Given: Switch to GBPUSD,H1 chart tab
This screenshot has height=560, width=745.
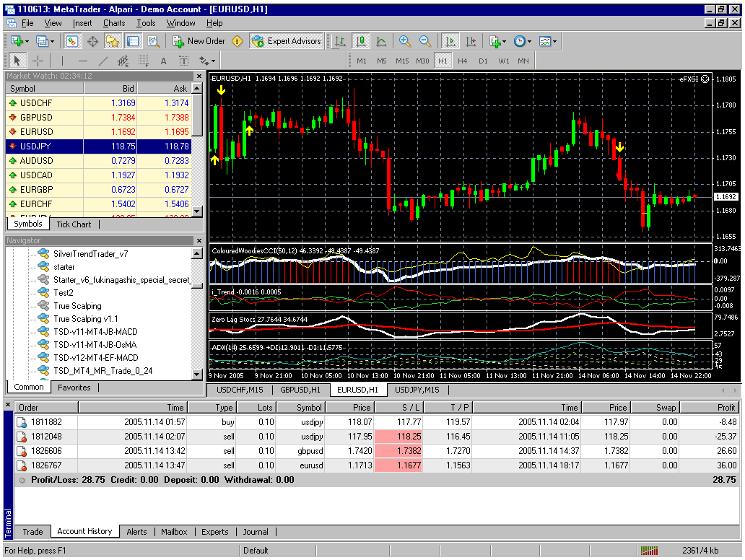Looking at the screenshot, I should click(300, 390).
